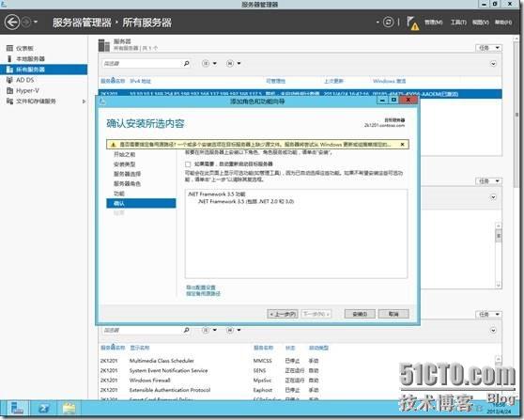The image size is (524, 420).
Task: Sort servers by 可管理性 column
Action: click(x=276, y=81)
